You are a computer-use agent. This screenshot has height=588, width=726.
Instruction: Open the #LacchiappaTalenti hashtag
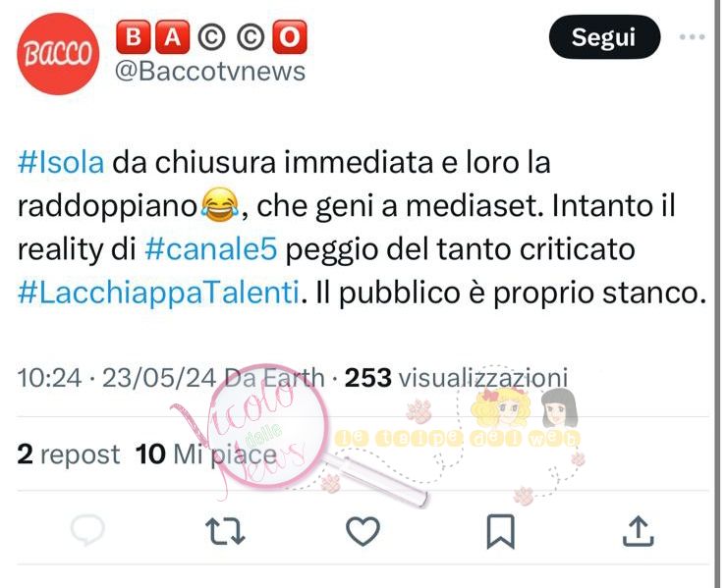[158, 293]
